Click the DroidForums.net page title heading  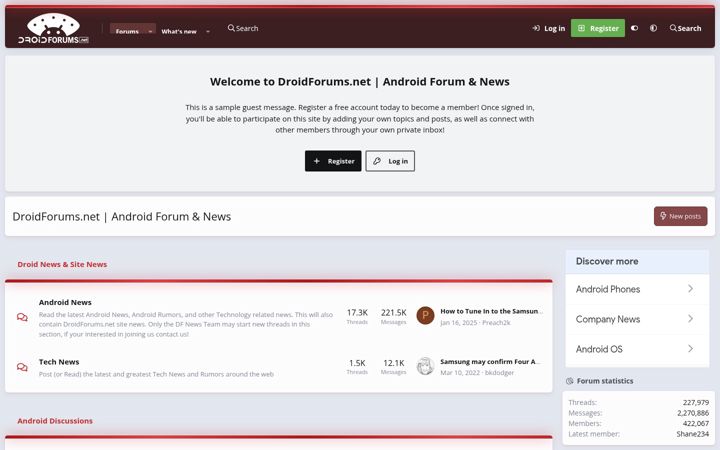(122, 217)
